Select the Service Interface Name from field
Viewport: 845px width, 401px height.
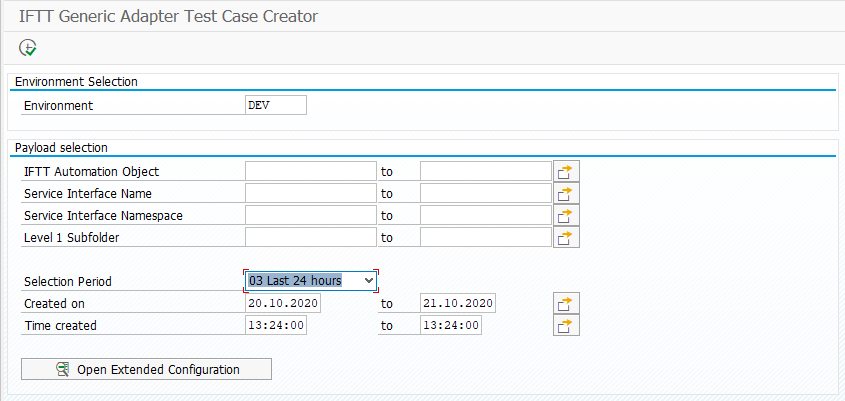(x=310, y=193)
